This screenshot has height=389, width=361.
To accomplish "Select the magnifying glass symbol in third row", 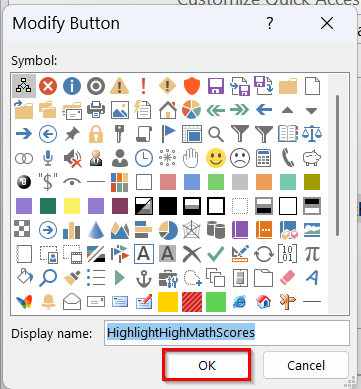I will click(x=216, y=134).
